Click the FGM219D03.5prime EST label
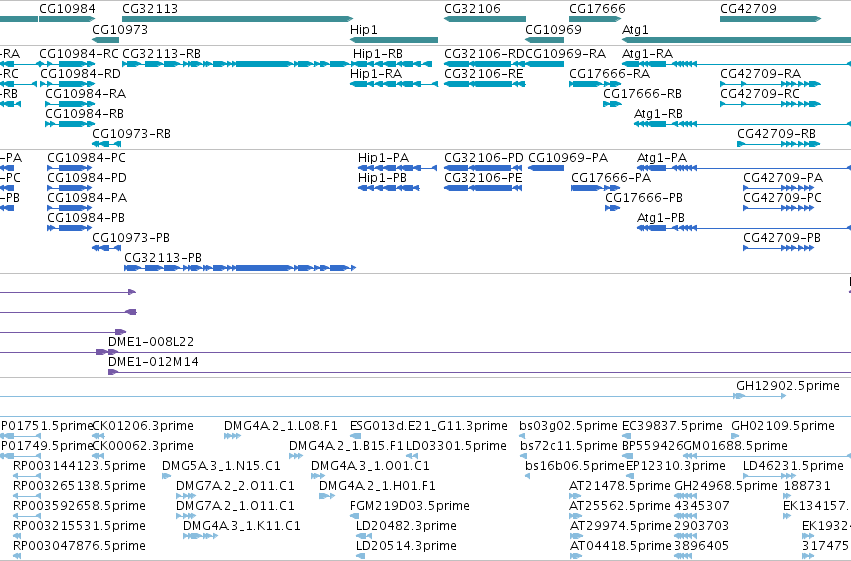 [x=410, y=506]
